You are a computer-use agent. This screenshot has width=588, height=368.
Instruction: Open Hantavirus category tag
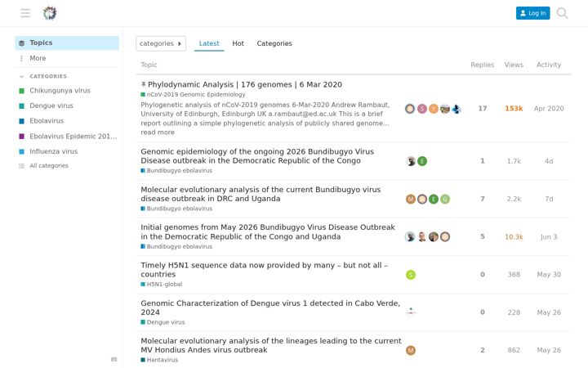coord(159,360)
